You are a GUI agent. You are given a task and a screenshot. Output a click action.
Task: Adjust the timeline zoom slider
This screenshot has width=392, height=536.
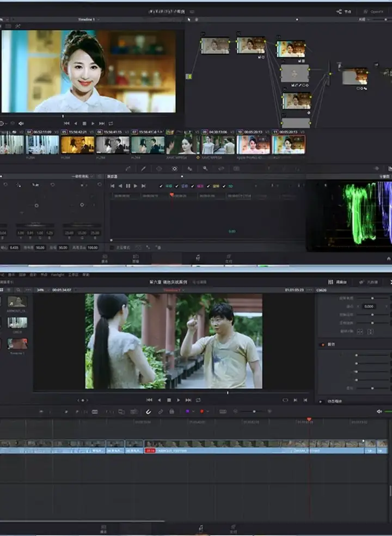pos(254,412)
